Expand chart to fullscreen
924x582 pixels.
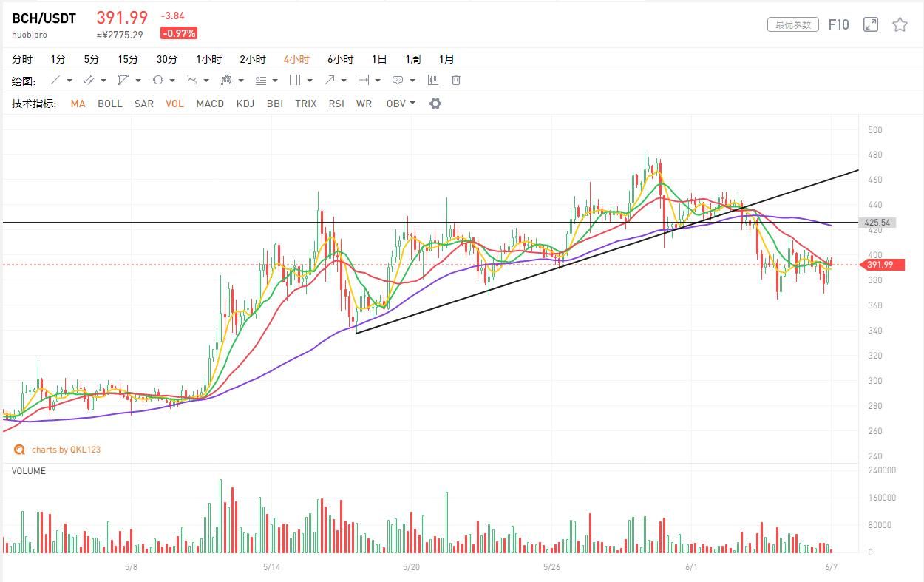point(871,24)
